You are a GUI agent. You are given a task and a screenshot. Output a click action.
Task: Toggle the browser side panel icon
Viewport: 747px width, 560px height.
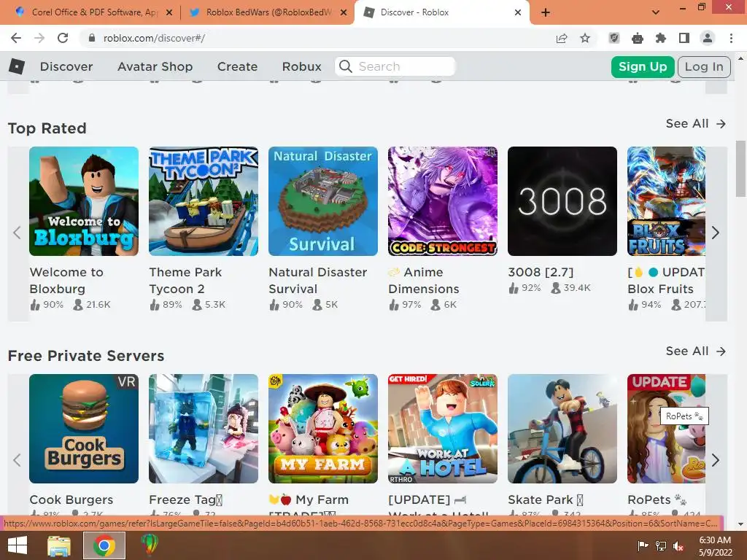pos(684,38)
